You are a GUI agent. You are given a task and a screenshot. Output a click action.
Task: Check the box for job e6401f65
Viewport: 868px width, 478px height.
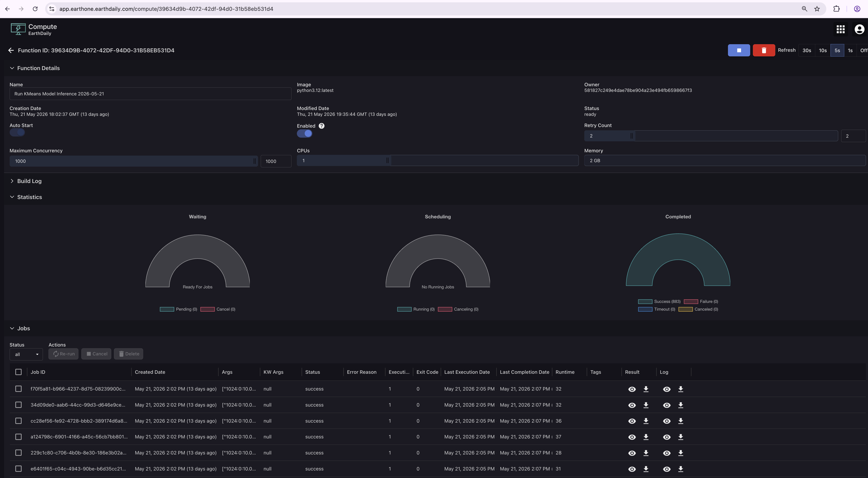(19, 469)
